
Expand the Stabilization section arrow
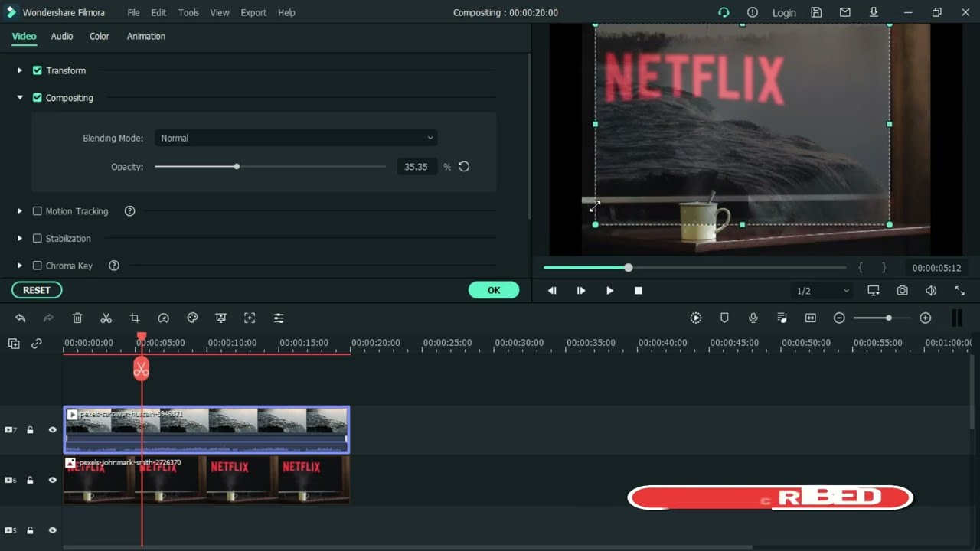pyautogui.click(x=20, y=239)
